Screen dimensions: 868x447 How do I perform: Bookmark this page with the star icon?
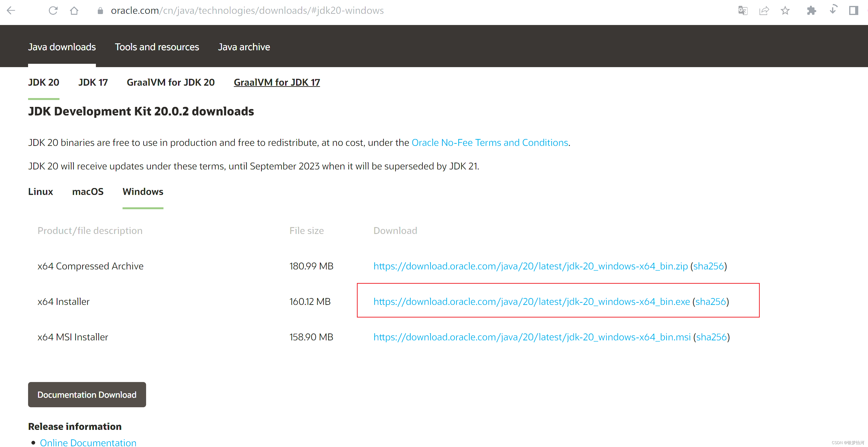click(x=785, y=10)
